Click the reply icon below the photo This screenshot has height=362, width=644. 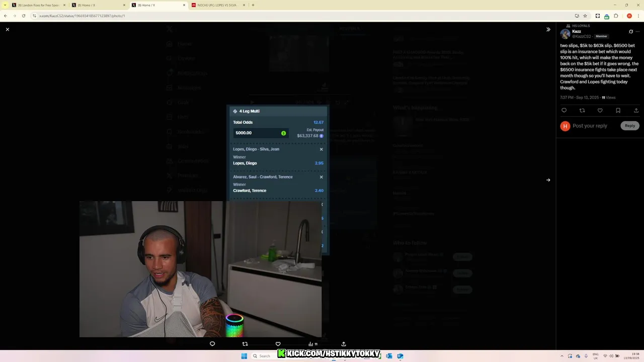(212, 344)
